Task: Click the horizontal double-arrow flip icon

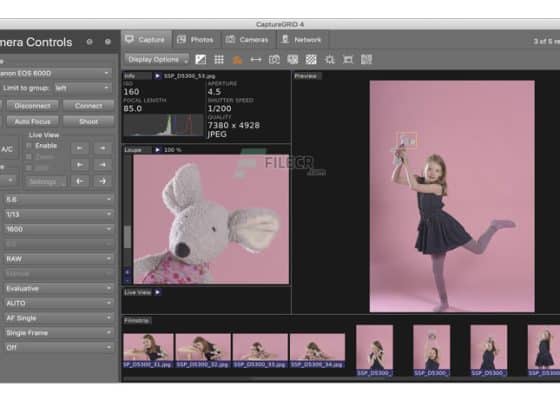Action: (x=256, y=60)
